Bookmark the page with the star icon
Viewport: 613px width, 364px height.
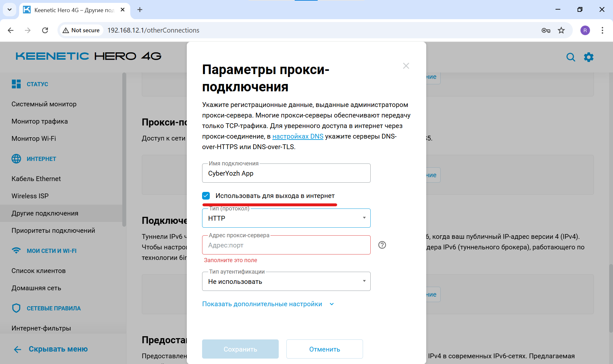[562, 30]
